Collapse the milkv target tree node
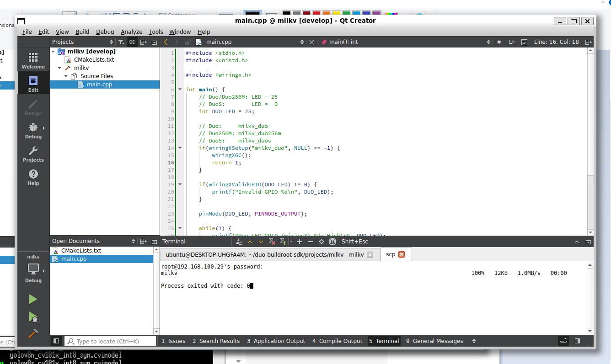 point(59,68)
